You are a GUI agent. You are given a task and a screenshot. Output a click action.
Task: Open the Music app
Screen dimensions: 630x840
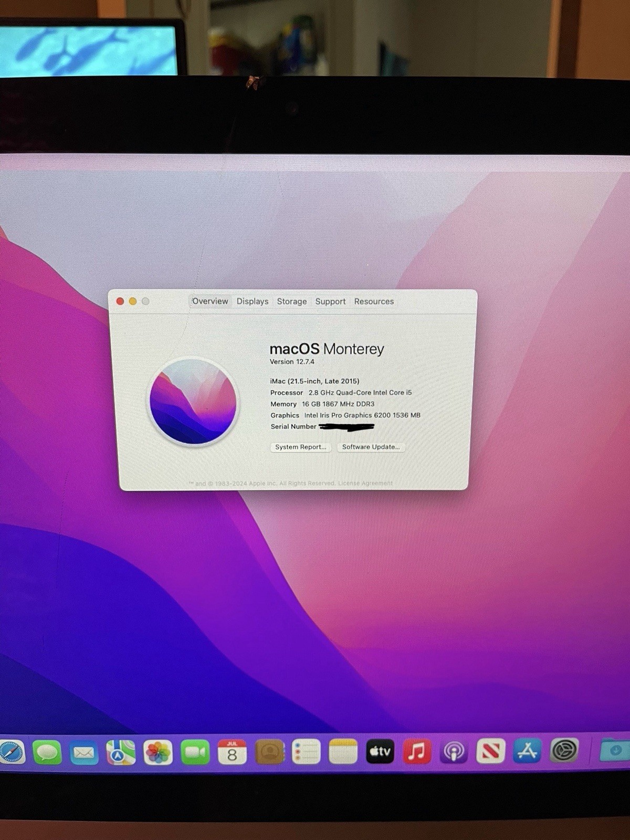pos(417,751)
